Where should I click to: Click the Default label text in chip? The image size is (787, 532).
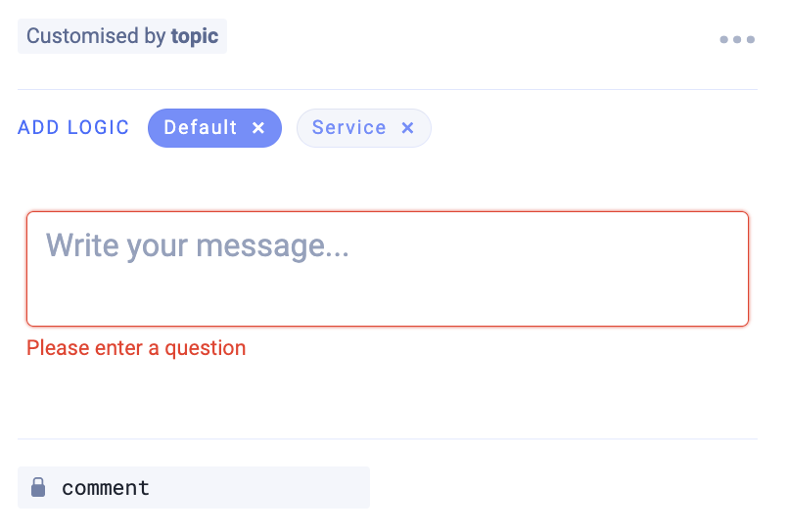tap(200, 128)
